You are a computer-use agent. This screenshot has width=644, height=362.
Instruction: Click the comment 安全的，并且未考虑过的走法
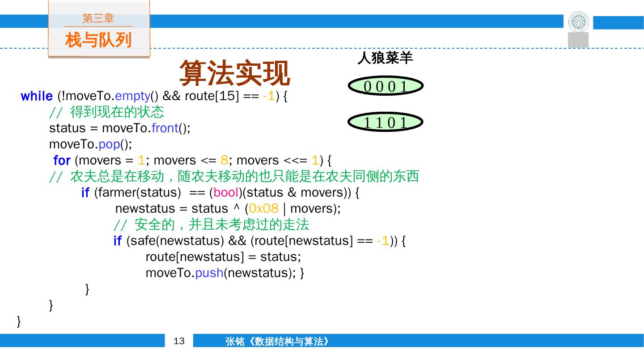[212, 224]
